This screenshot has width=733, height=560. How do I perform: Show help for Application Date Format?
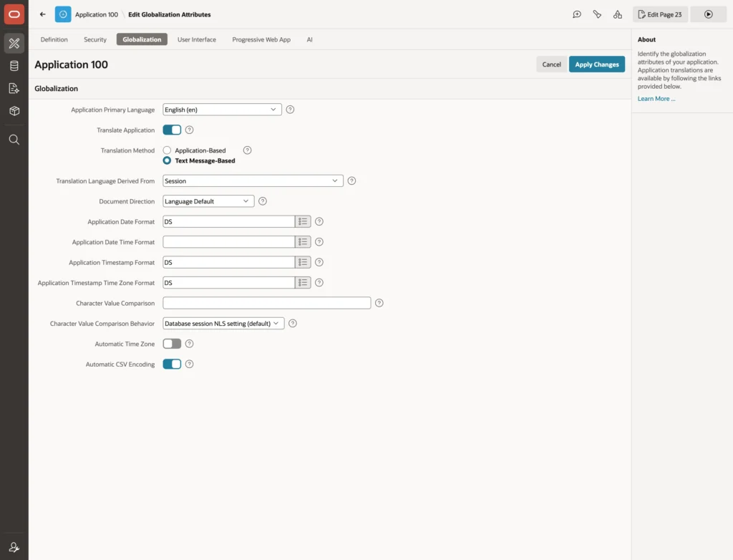click(319, 222)
